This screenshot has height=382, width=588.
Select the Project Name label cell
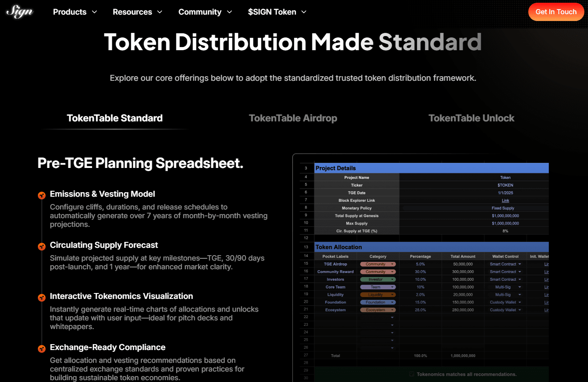point(357,178)
